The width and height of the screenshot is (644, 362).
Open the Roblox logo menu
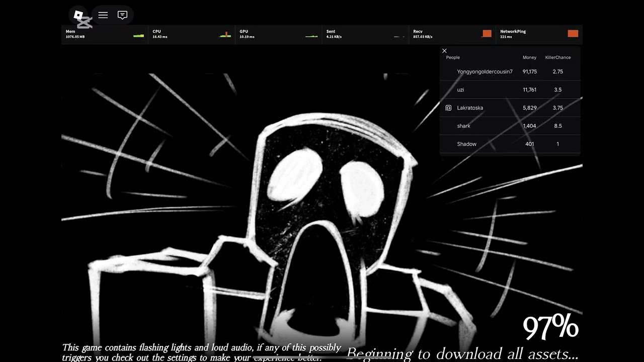pos(78,15)
